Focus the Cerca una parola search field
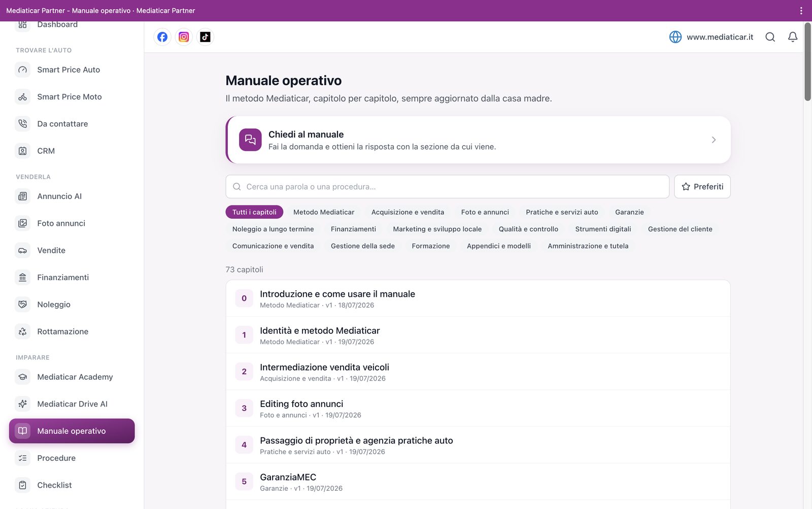The width and height of the screenshot is (812, 509). (x=448, y=187)
